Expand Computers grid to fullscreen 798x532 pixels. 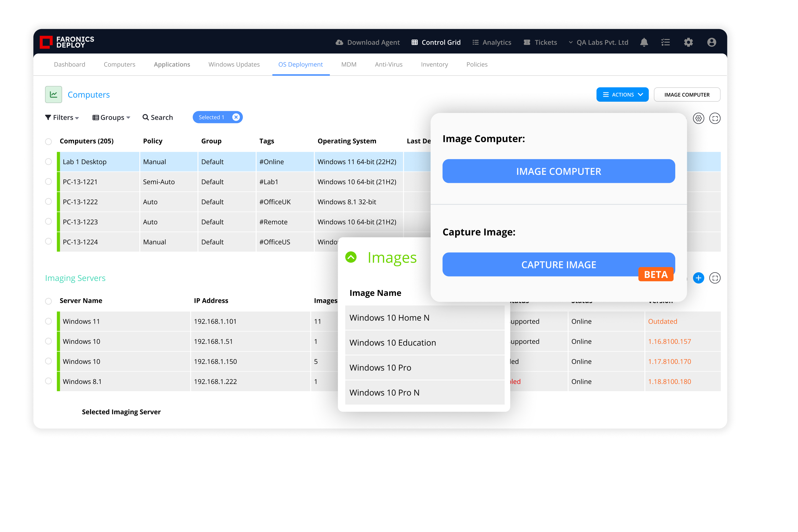pyautogui.click(x=715, y=118)
